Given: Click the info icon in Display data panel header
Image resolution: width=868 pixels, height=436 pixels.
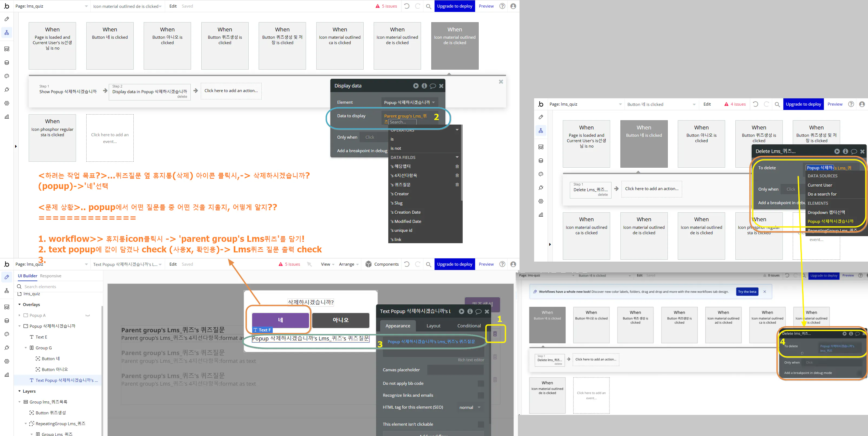Looking at the screenshot, I should pyautogui.click(x=424, y=86).
